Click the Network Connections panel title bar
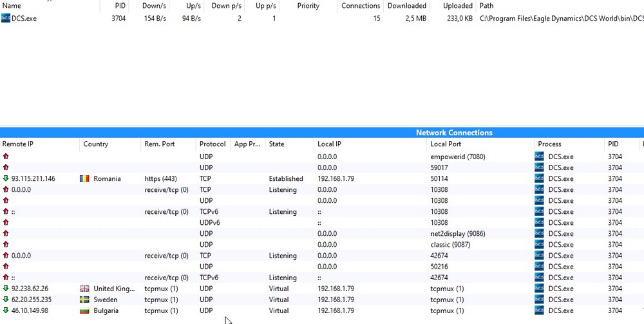 322,133
